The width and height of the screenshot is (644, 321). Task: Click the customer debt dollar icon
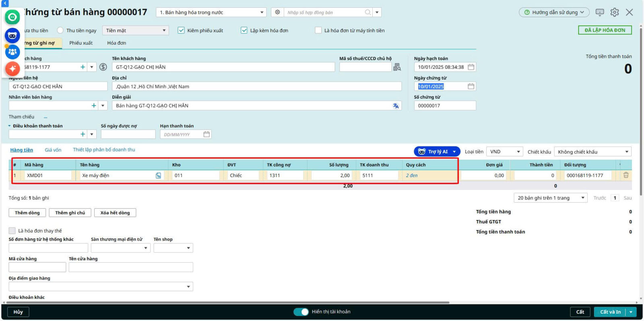[103, 67]
